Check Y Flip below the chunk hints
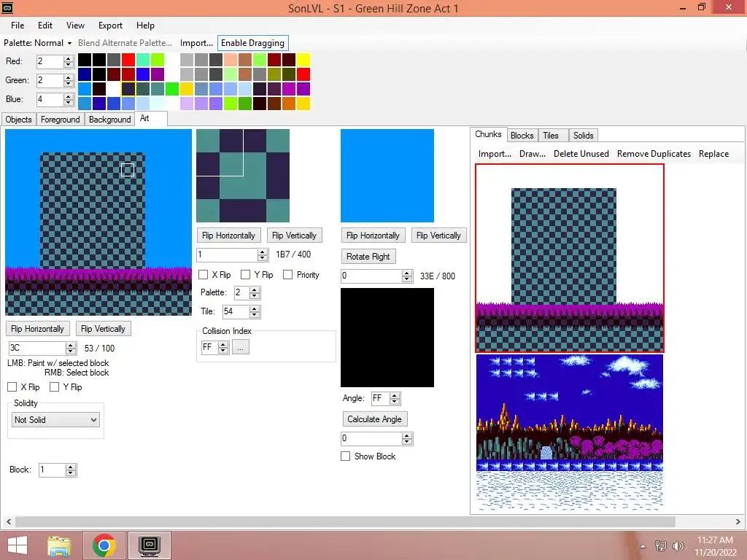The image size is (747, 560). click(54, 387)
